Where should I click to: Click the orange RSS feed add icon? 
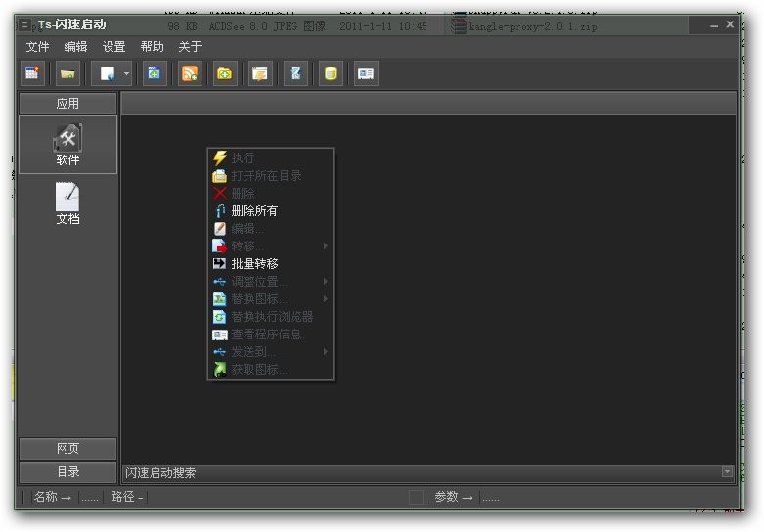point(190,73)
